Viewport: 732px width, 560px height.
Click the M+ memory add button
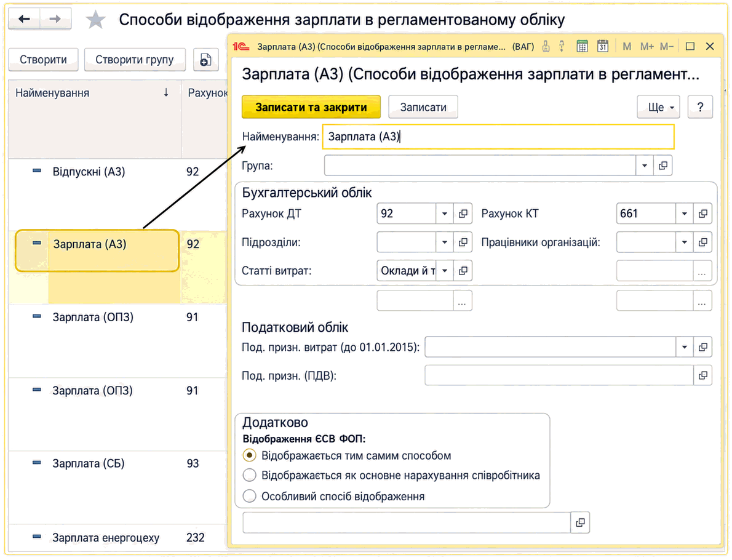point(646,46)
